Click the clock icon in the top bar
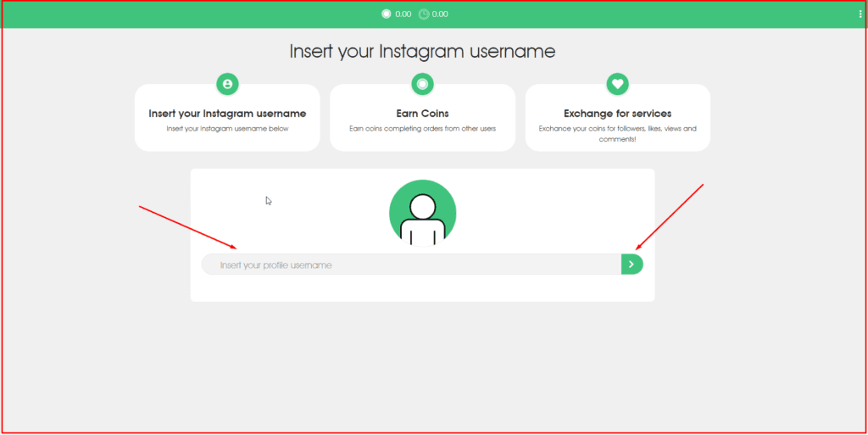868x435 pixels. click(423, 14)
